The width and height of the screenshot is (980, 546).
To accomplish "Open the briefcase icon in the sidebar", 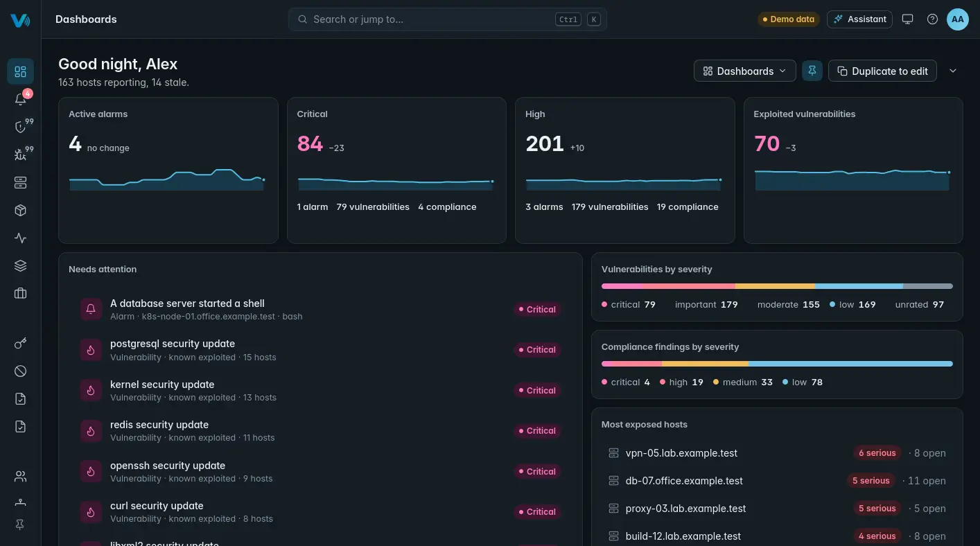I will pos(20,294).
